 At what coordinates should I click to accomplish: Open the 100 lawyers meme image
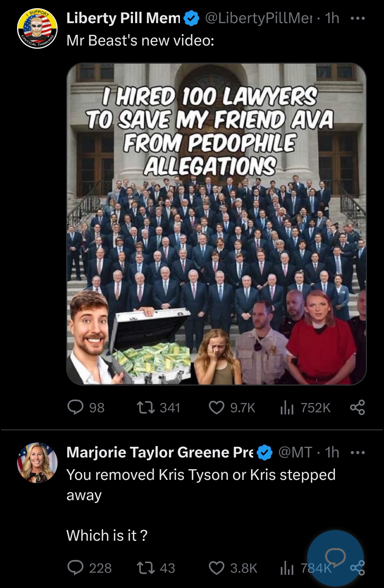216,224
